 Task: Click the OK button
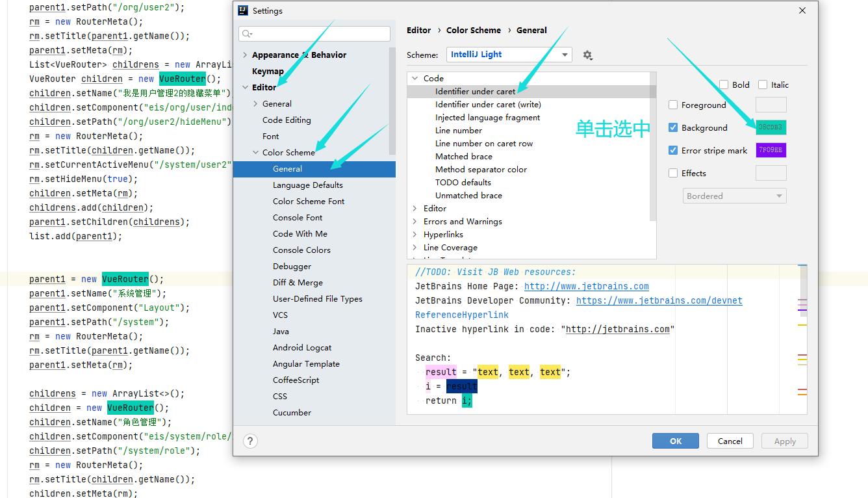676,441
